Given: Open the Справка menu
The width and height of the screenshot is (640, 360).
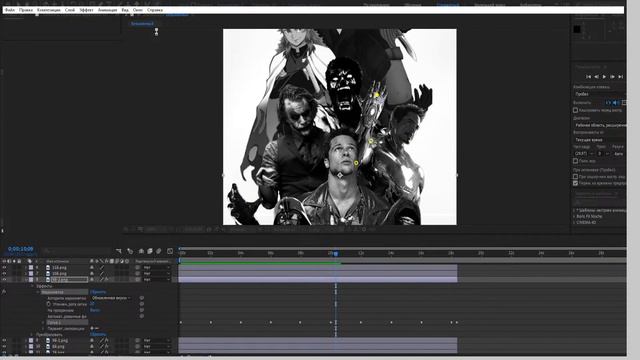Looking at the screenshot, I should coord(155,10).
